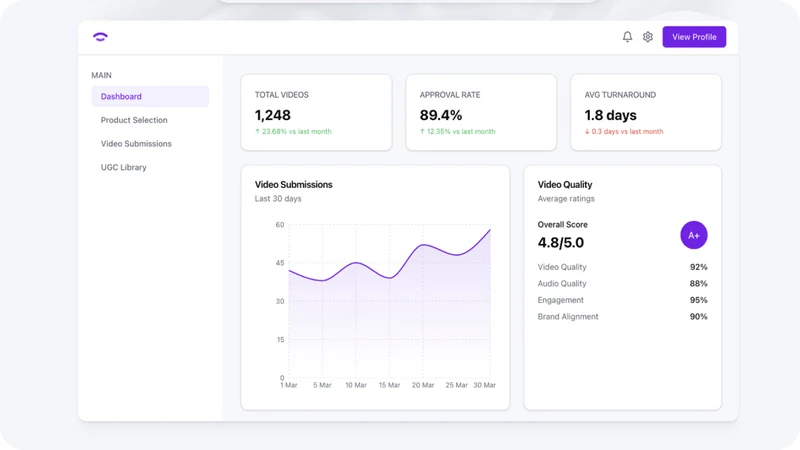The image size is (800, 450).
Task: Click the Overall Score 4.8/5.0 value
Action: [x=561, y=242]
